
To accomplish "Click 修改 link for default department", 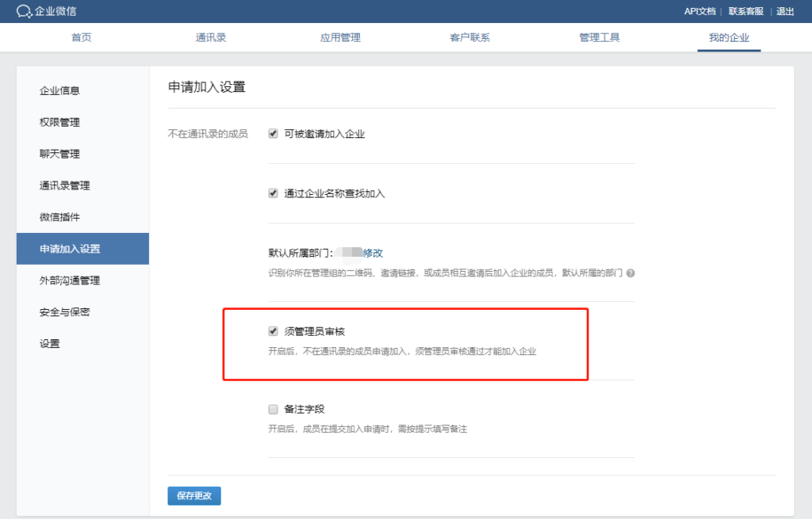I will click(373, 254).
